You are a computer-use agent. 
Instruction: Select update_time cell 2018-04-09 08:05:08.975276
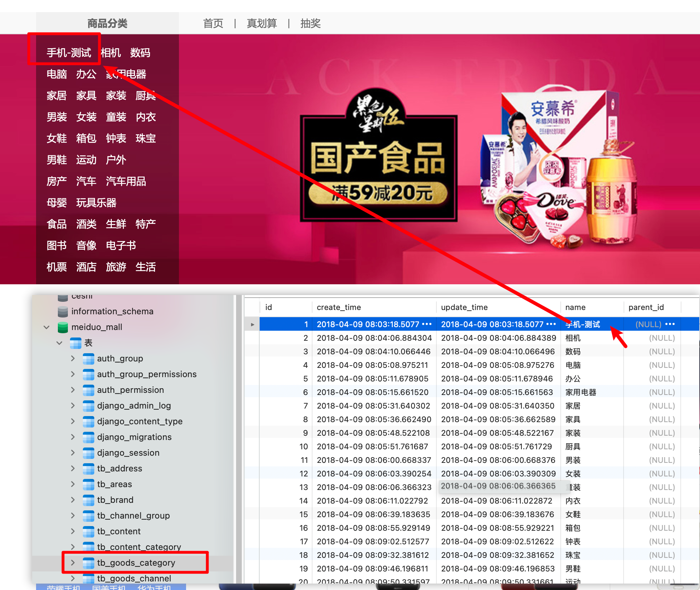(x=498, y=365)
